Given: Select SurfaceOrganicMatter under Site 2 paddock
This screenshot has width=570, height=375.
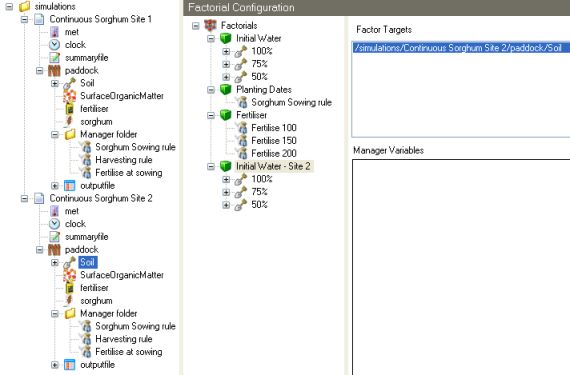Looking at the screenshot, I should (x=122, y=275).
